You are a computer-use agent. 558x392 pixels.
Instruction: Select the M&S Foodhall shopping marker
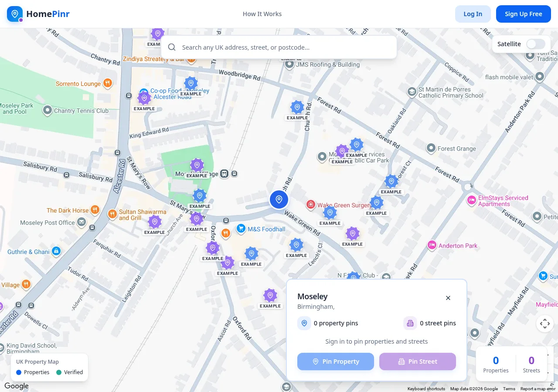241,229
